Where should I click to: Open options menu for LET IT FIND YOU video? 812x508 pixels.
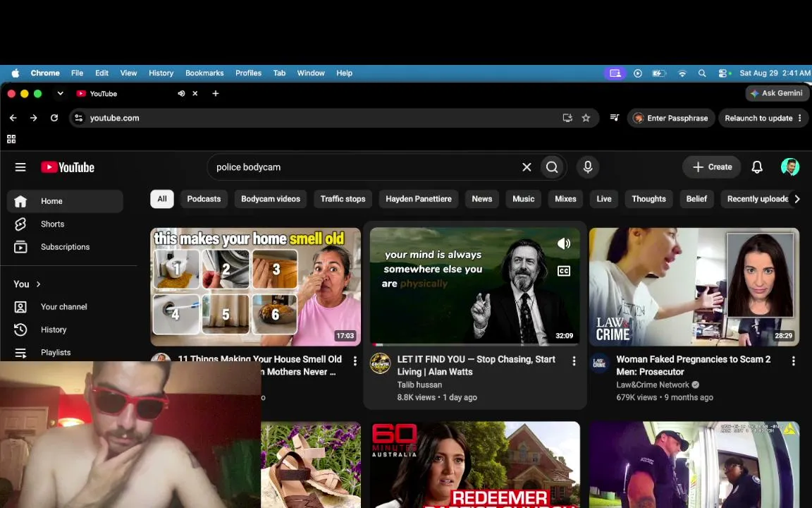[574, 361]
